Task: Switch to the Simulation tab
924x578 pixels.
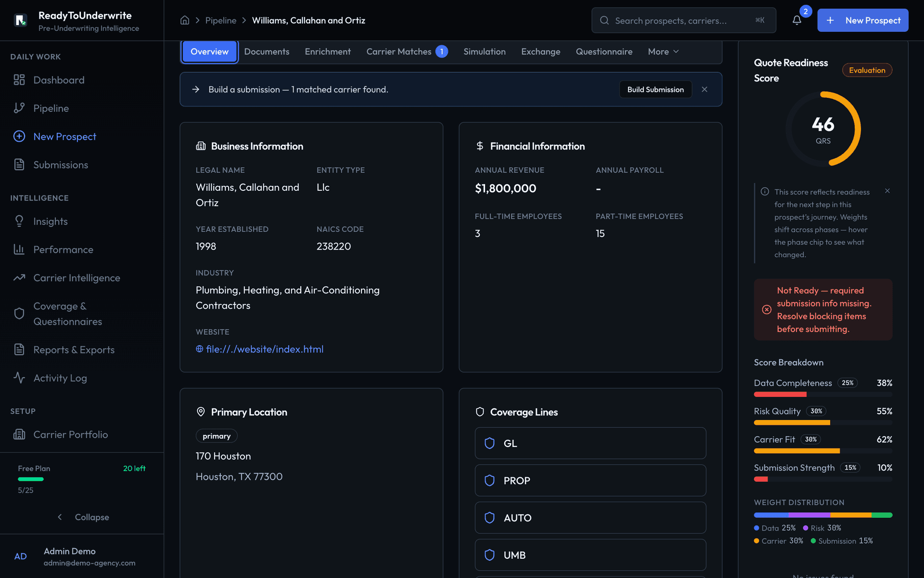Action: click(485, 52)
